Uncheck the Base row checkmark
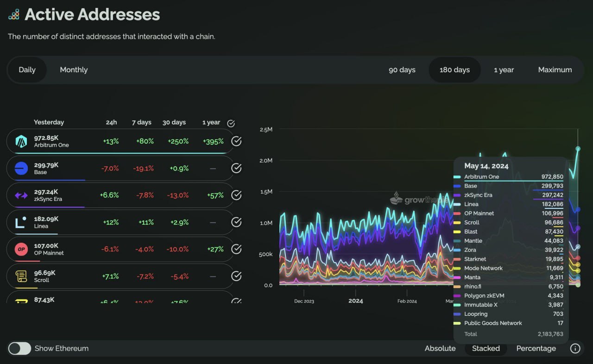The width and height of the screenshot is (593, 364). 236,168
